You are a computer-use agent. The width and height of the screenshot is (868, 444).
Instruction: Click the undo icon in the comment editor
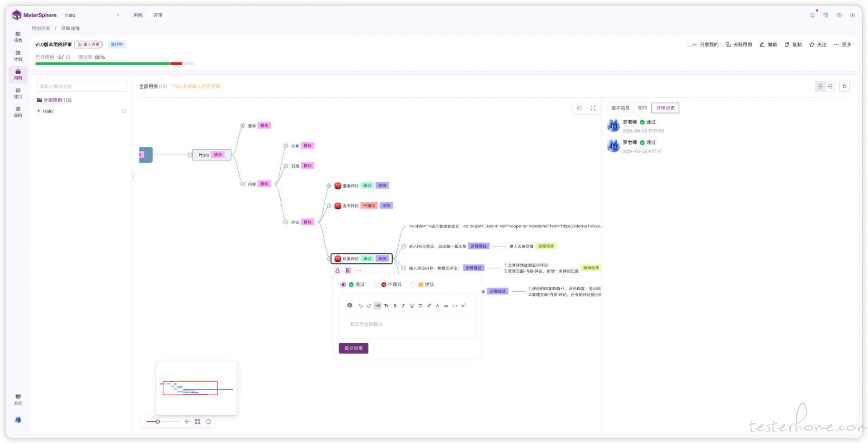[x=360, y=306]
